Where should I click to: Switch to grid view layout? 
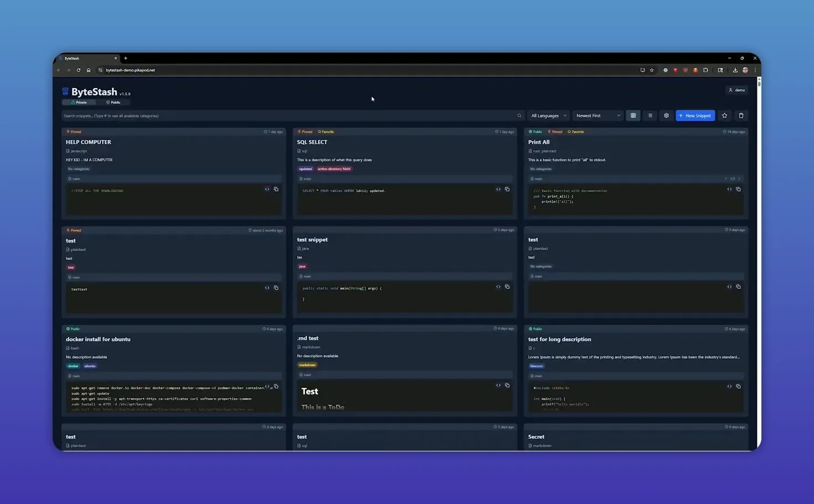[633, 116]
